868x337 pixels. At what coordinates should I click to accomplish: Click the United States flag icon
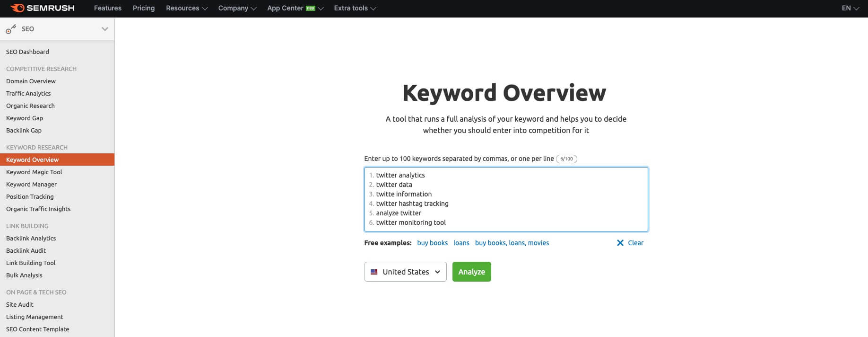374,272
